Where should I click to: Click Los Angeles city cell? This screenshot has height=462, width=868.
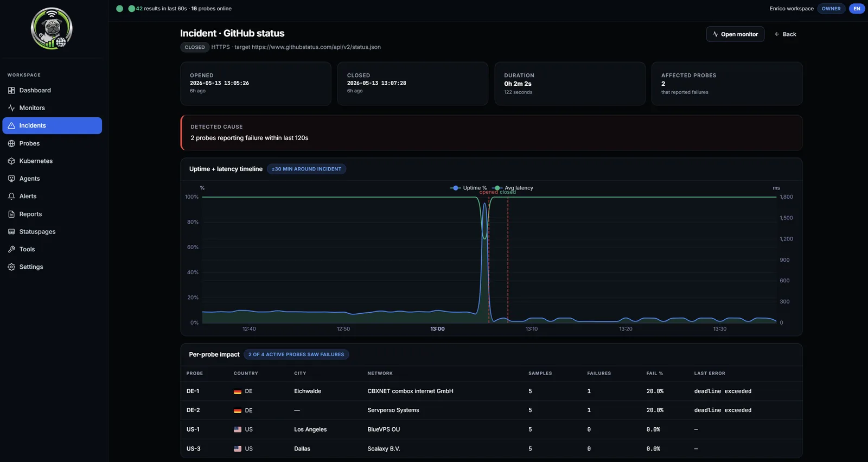click(310, 429)
